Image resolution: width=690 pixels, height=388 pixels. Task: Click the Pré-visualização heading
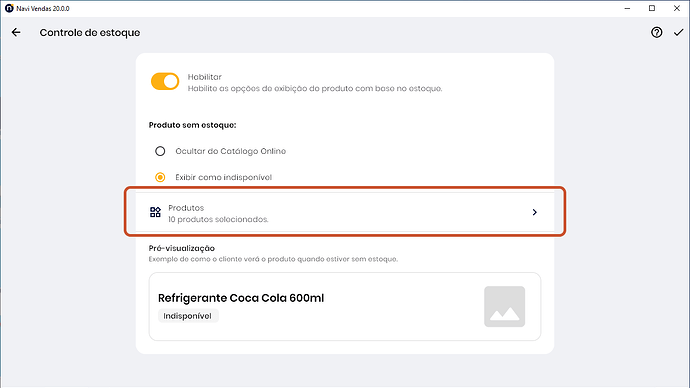(x=182, y=248)
